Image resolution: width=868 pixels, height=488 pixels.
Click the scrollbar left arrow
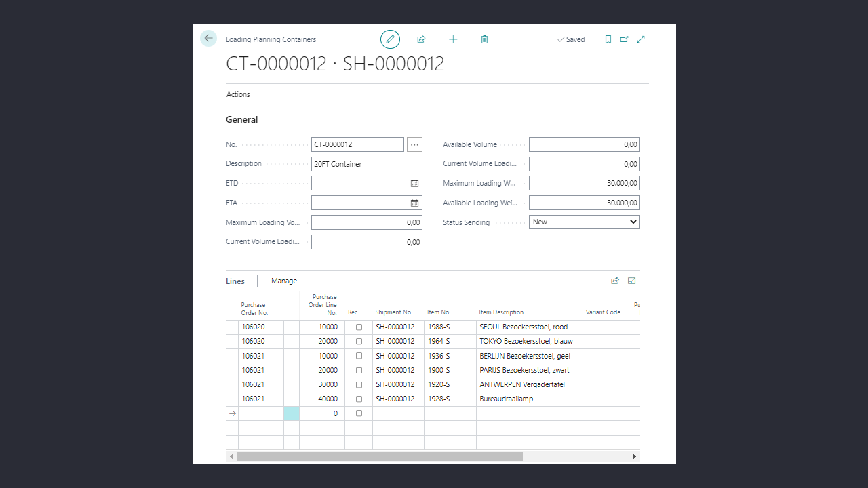(x=231, y=457)
